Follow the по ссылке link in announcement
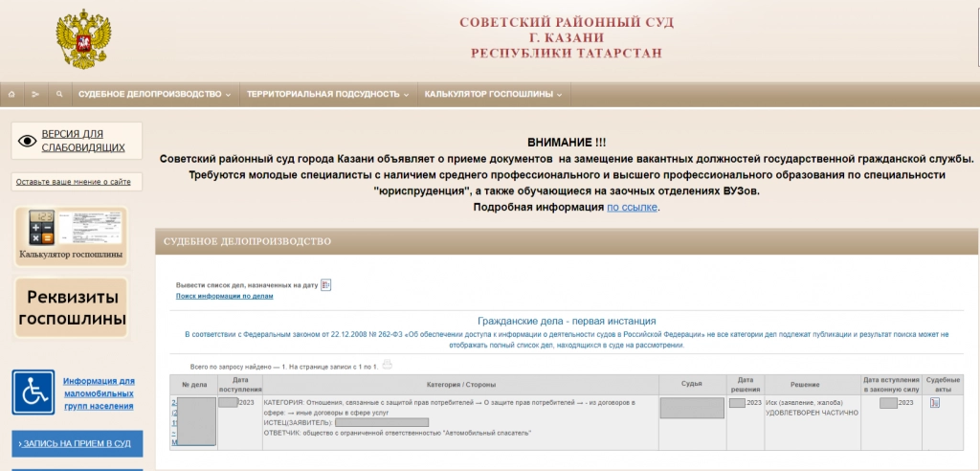The height and width of the screenshot is (471, 980). [x=632, y=207]
